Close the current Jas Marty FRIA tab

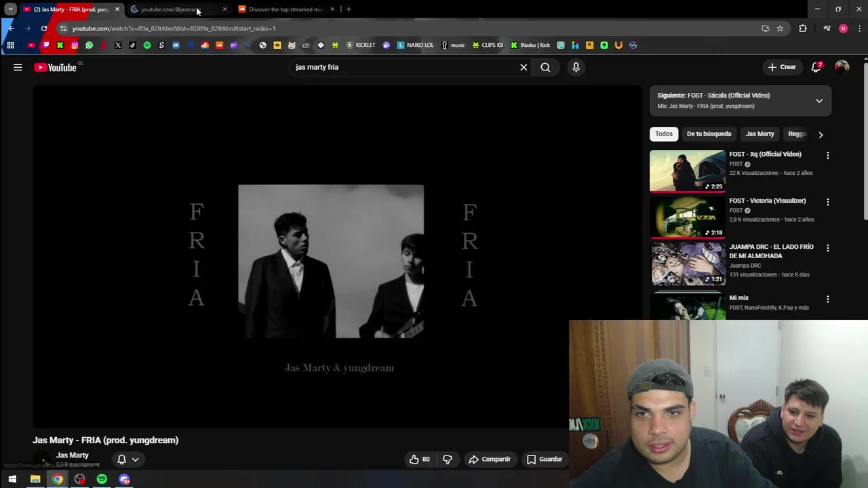(x=117, y=9)
